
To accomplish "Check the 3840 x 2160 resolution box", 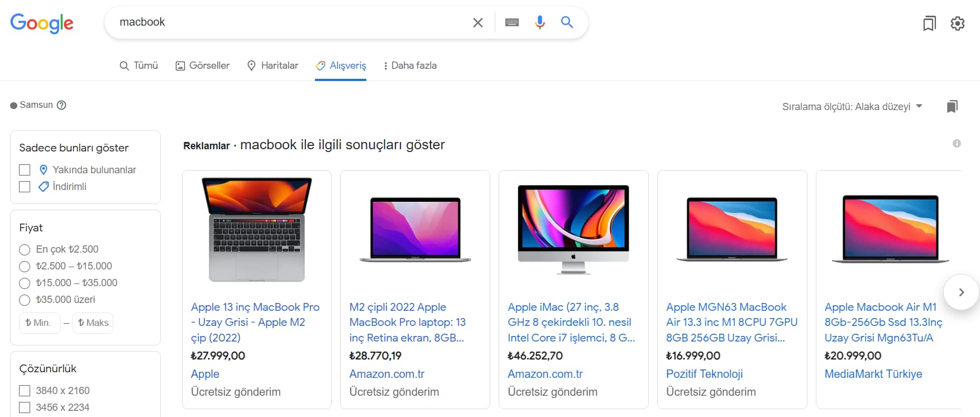I will point(25,391).
